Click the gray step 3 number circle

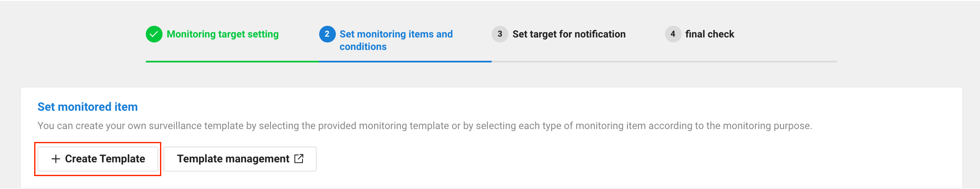[x=500, y=34]
